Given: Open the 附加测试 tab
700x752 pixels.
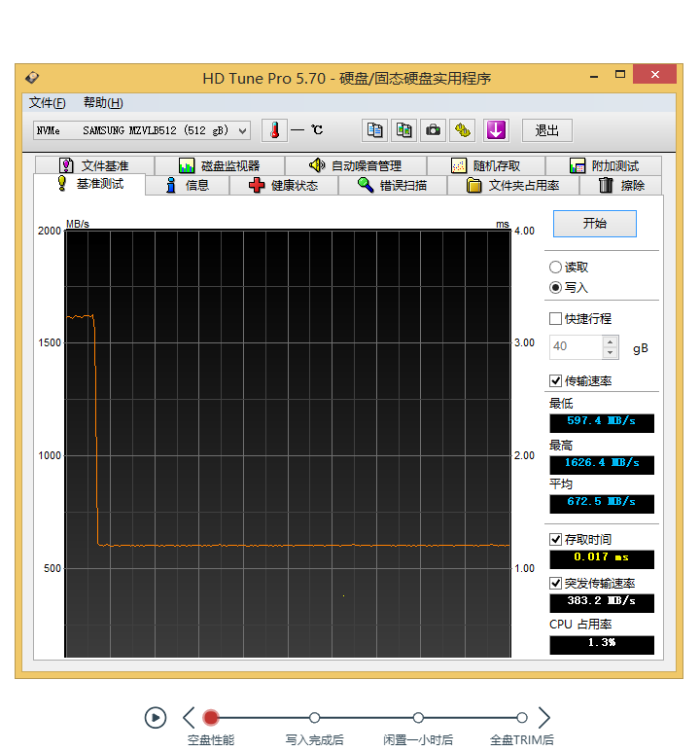Looking at the screenshot, I should coord(604,166).
